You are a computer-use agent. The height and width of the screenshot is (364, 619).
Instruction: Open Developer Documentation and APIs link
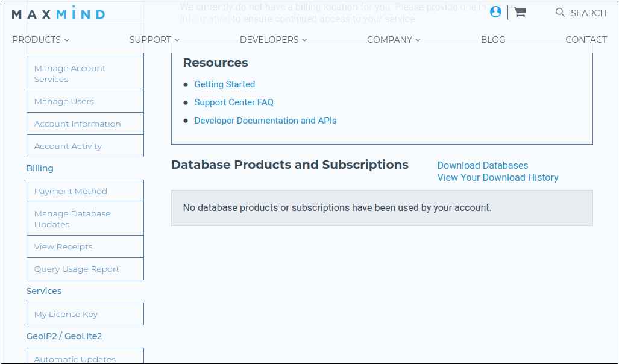[265, 121]
